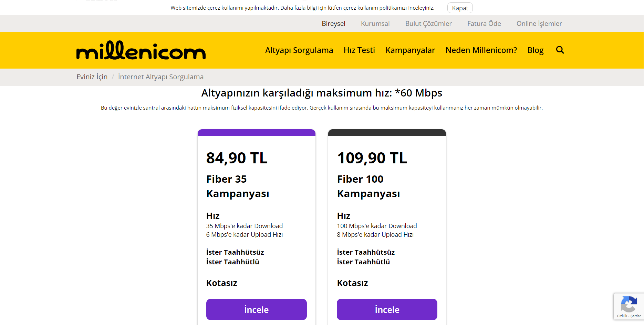Image resolution: width=644 pixels, height=325 pixels.
Task: Click the search magnifier icon
Action: pyautogui.click(x=560, y=50)
